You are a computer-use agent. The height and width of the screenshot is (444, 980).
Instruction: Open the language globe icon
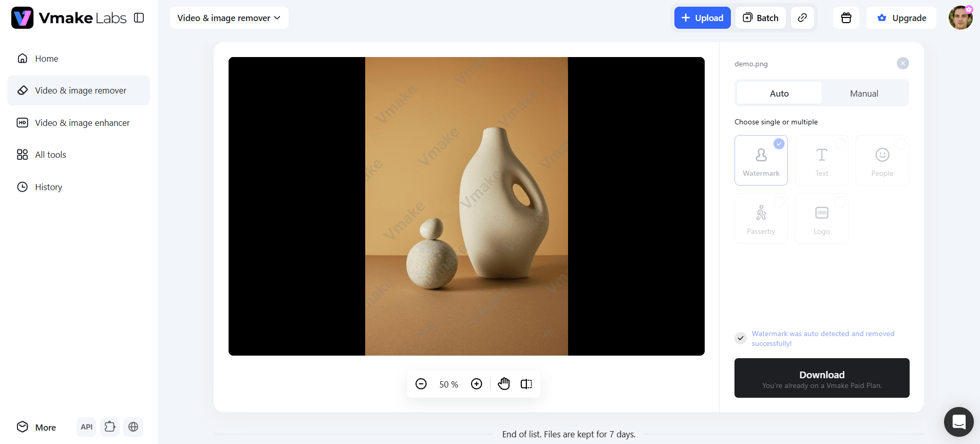(133, 427)
